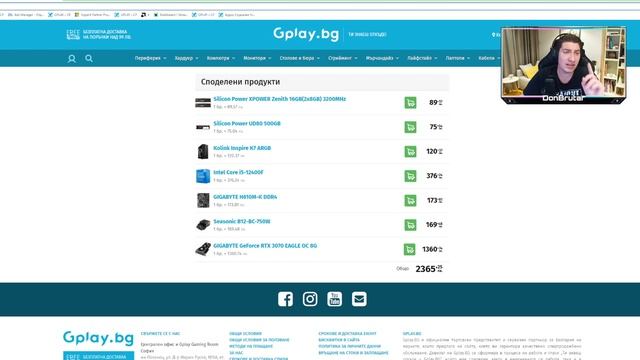Open the Instagram social icon
Screen dimensions: 640x360
pyautogui.click(x=310, y=299)
